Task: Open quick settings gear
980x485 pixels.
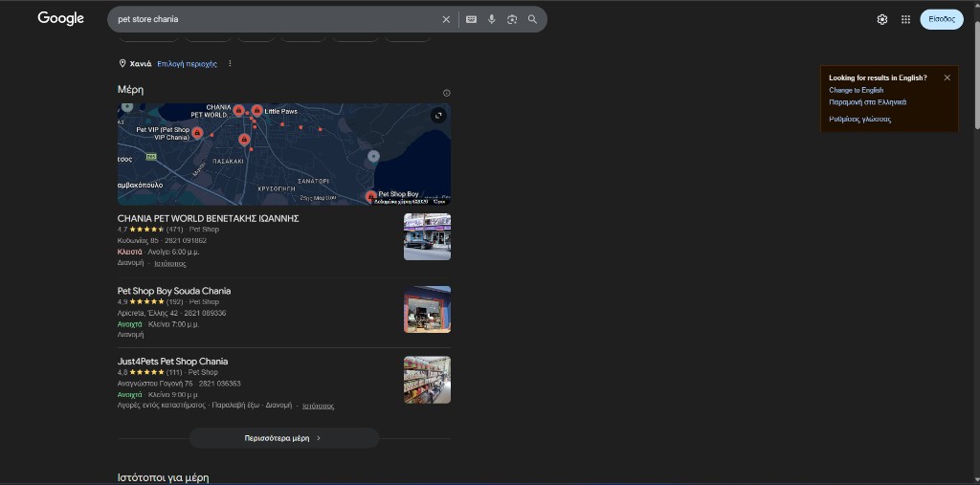Action: [881, 19]
